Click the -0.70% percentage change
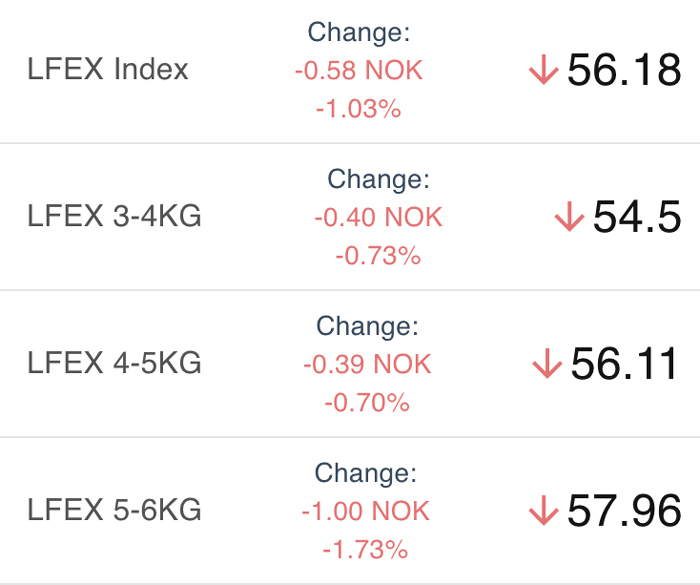Image resolution: width=700 pixels, height=585 pixels. pos(367,403)
